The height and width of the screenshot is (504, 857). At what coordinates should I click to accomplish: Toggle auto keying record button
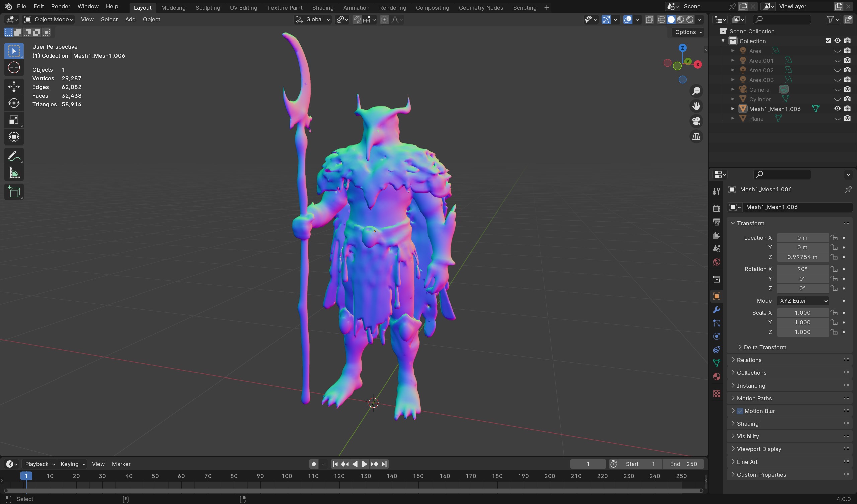pyautogui.click(x=314, y=464)
